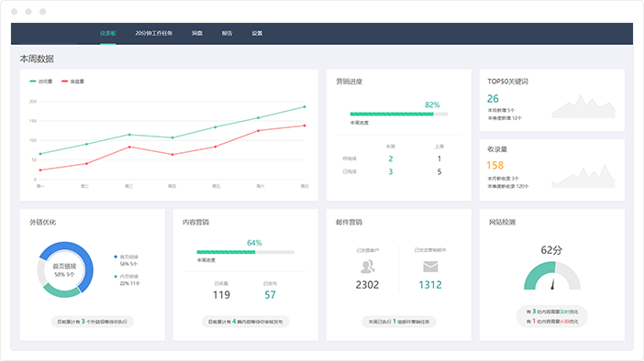Click the 82% marketing progress bar
The image size is (644, 361).
click(398, 114)
